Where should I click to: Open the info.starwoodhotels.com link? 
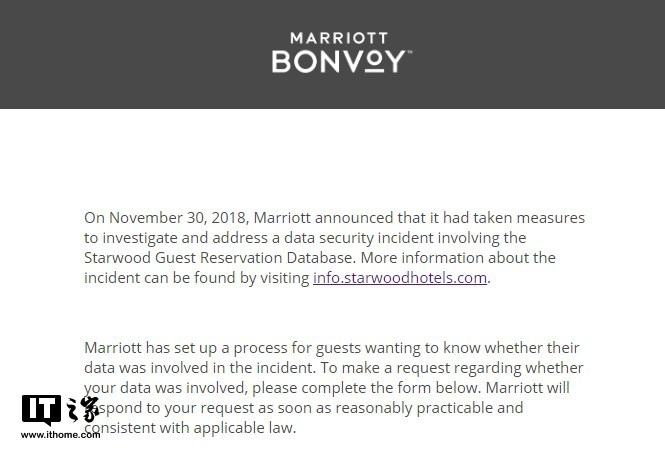click(400, 278)
